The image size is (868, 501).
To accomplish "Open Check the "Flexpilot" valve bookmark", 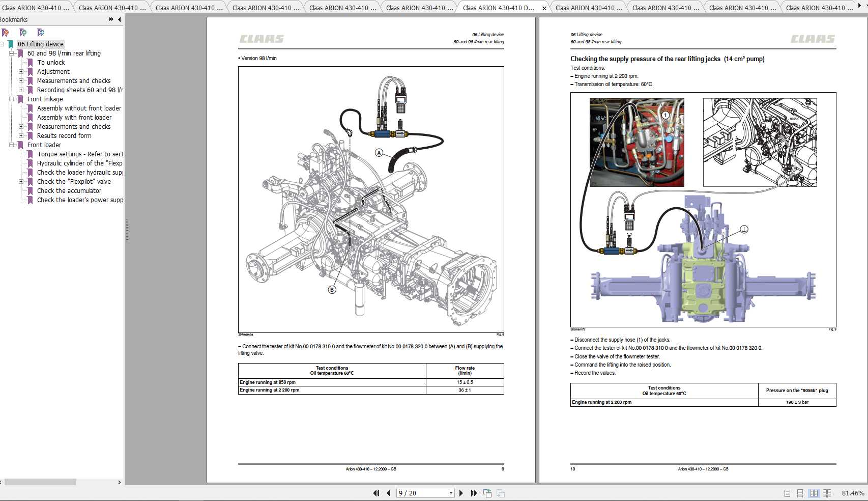I will 74,182.
